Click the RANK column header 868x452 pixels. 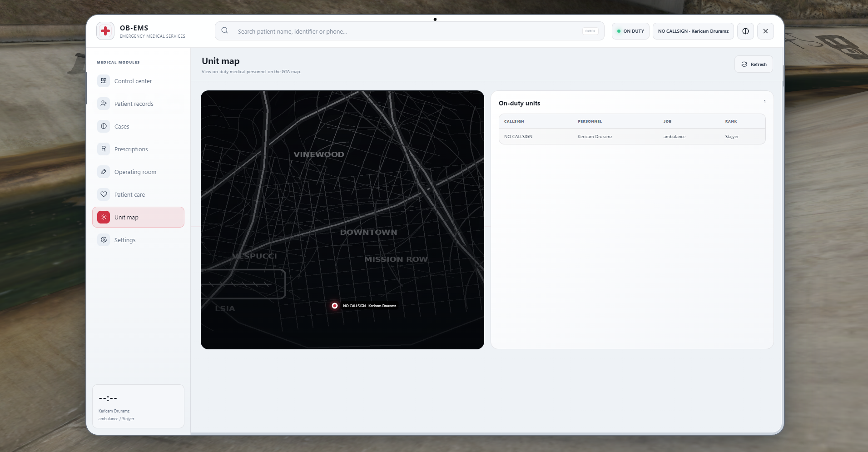coord(731,121)
